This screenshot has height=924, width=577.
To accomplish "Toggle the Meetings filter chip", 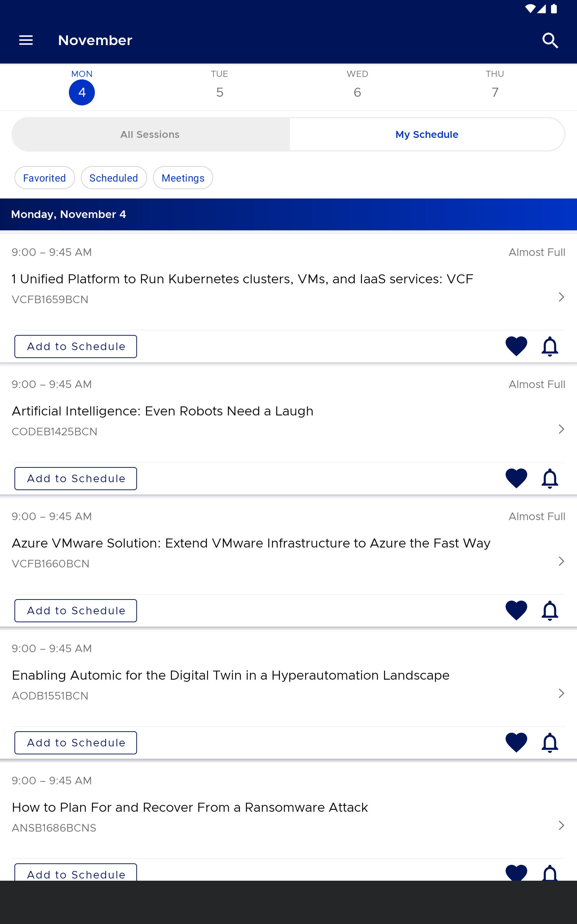I will tap(183, 178).
